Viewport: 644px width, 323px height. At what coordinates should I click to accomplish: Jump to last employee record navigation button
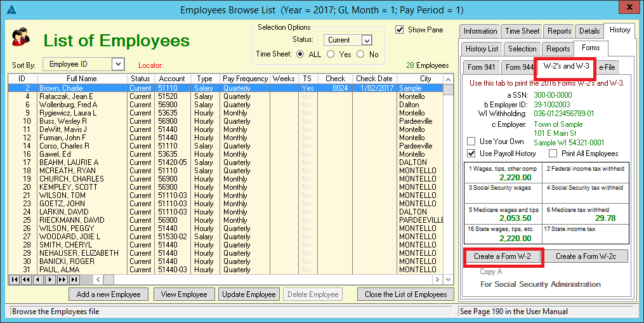(74, 279)
